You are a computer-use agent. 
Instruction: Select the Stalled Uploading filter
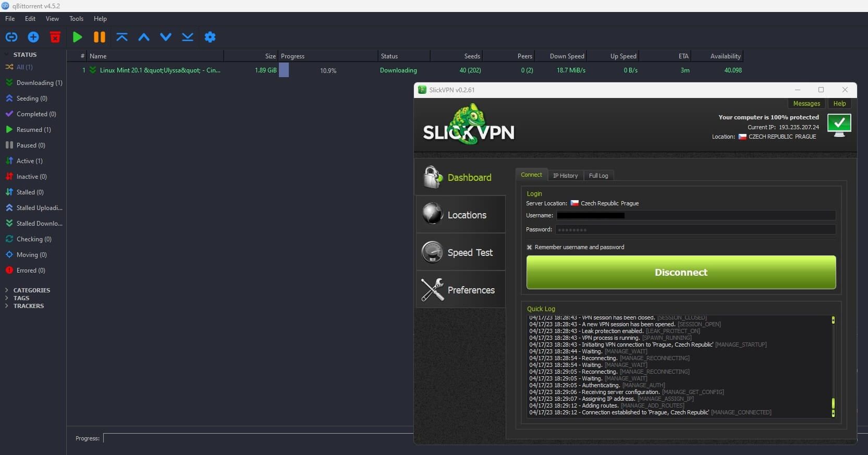(34, 208)
